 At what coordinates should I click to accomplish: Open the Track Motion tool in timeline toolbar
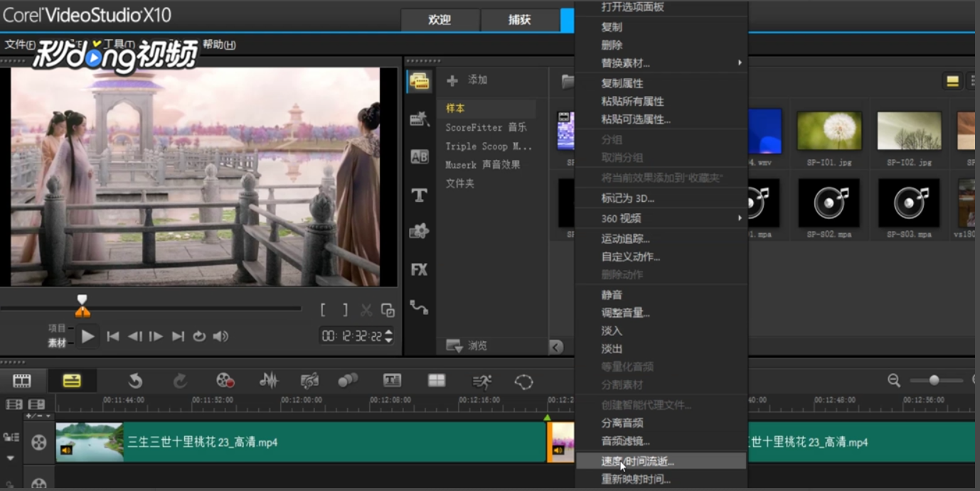pyautogui.click(x=347, y=381)
